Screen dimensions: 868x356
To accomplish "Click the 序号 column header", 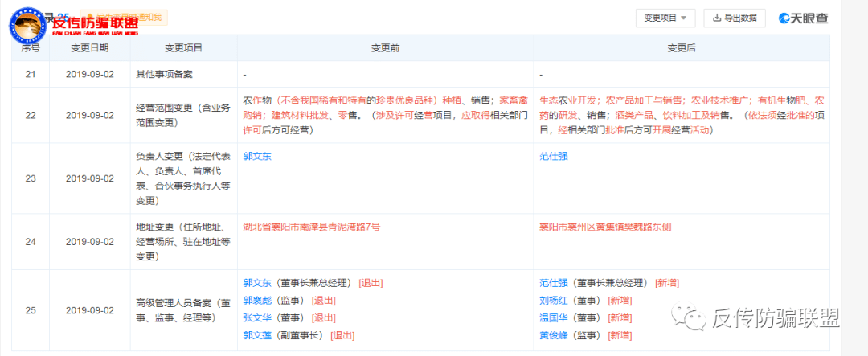I will point(31,48).
